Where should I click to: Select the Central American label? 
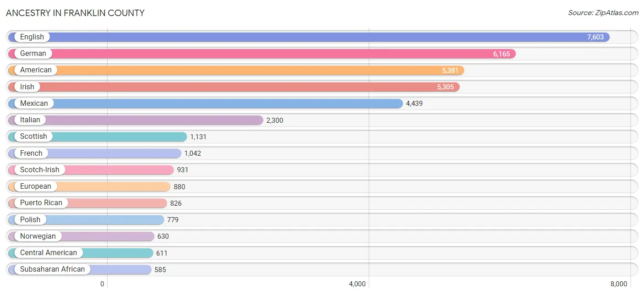(49, 253)
